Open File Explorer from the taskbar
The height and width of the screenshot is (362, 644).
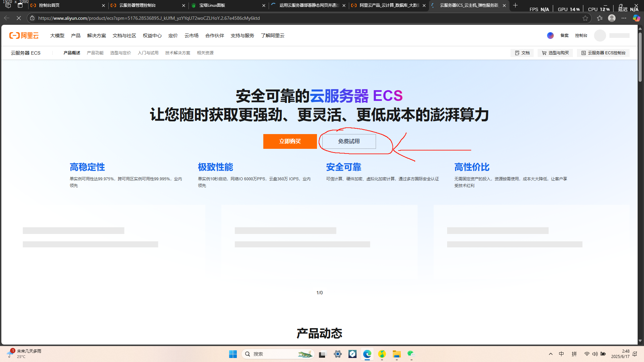pos(397,354)
